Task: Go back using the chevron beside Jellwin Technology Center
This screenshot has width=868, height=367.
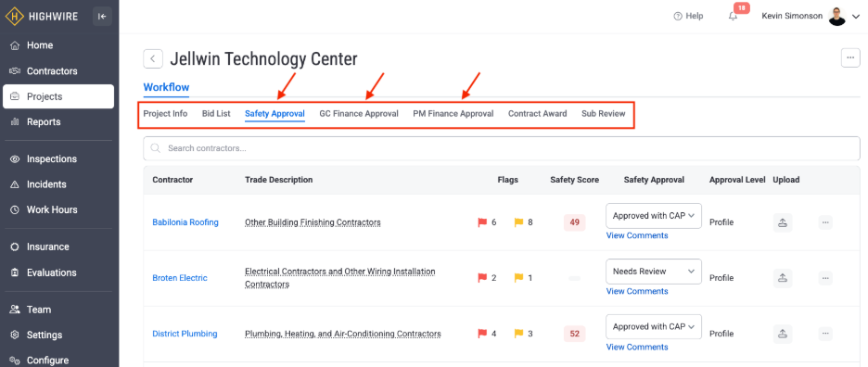Action: 153,58
